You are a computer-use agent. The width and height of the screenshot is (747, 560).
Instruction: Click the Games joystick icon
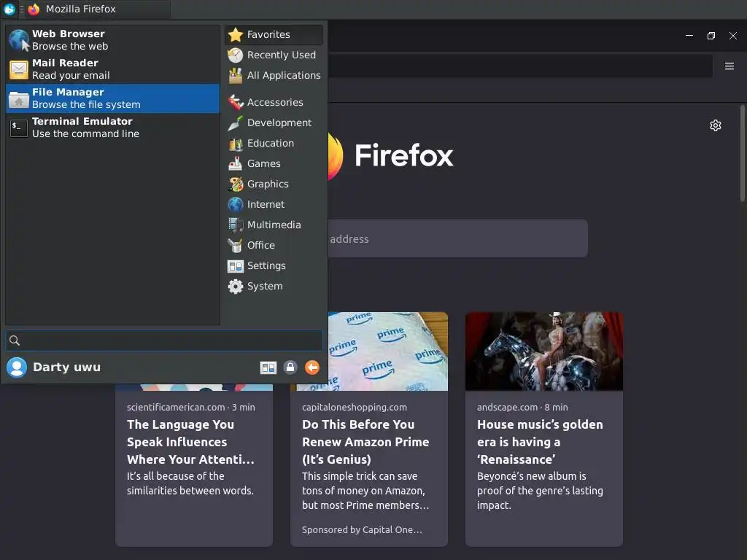click(236, 164)
